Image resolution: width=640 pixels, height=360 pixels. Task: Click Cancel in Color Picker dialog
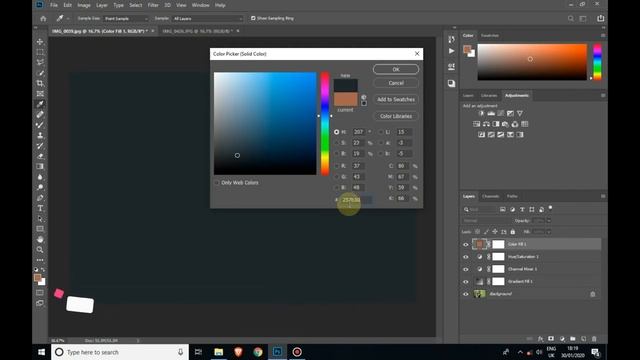[396, 83]
